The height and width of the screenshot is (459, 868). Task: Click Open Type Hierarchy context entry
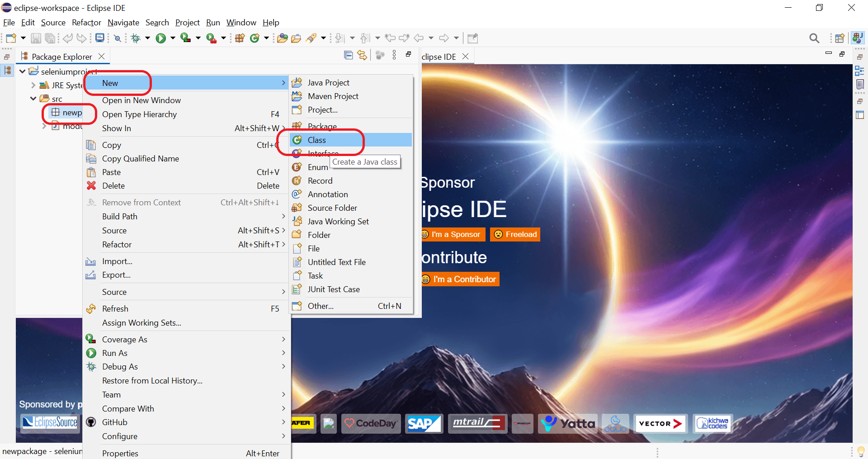point(186,114)
